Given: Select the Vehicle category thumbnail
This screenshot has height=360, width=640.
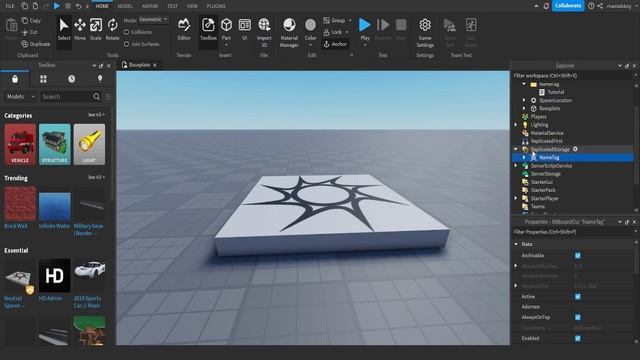Looking at the screenshot, I should 20,144.
